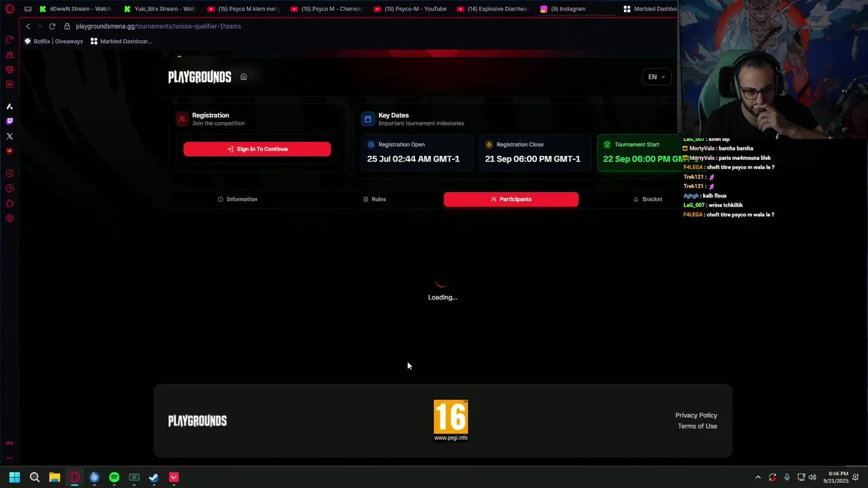Open File Explorer from the taskbar

point(54,477)
